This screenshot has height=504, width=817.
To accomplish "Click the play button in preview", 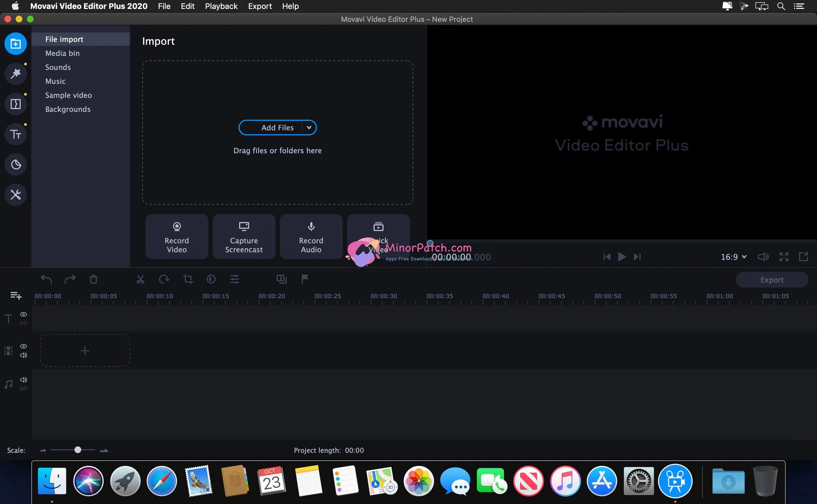I will (x=622, y=256).
